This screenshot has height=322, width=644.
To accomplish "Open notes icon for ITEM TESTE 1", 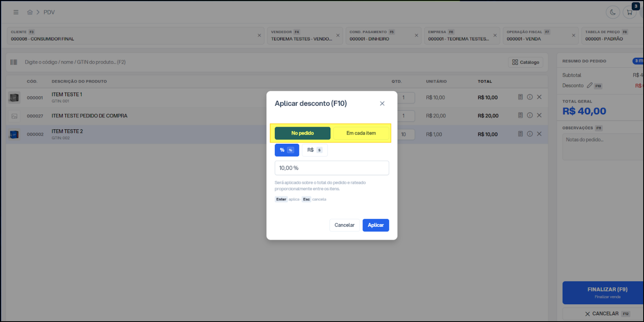I will point(520,97).
